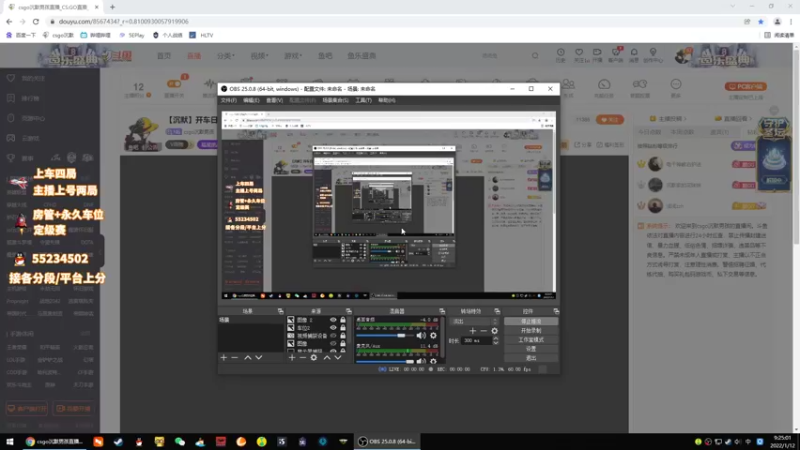Viewport: 800px width, 450px height.
Task: Pop out the Scene Transitions dock panel
Action: [497, 311]
